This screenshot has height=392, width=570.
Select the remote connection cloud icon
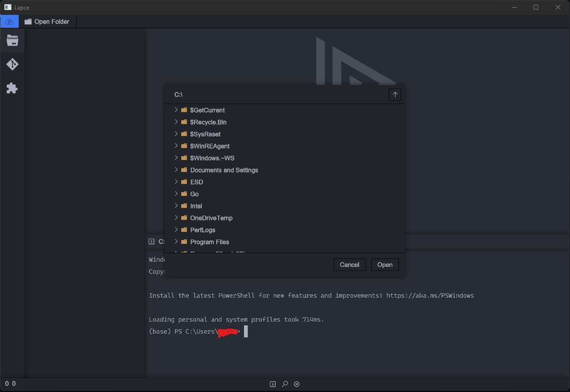10,21
